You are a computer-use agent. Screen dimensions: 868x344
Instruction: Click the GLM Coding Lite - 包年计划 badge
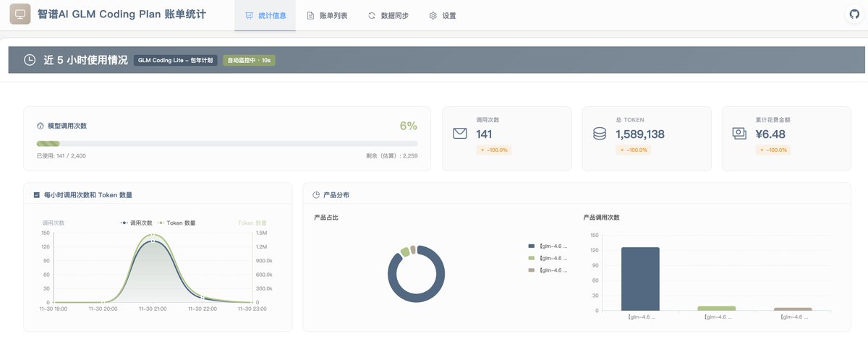pos(176,60)
